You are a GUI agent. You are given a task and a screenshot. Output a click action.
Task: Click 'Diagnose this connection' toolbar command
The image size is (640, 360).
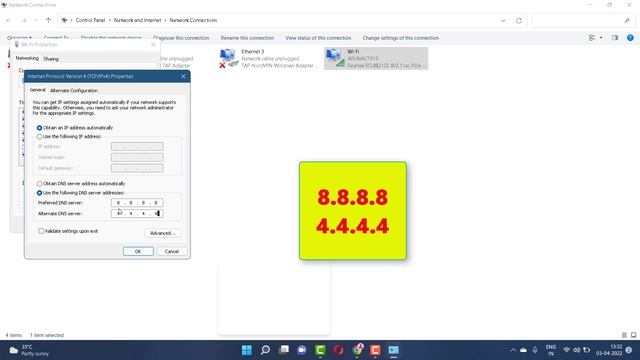click(181, 38)
